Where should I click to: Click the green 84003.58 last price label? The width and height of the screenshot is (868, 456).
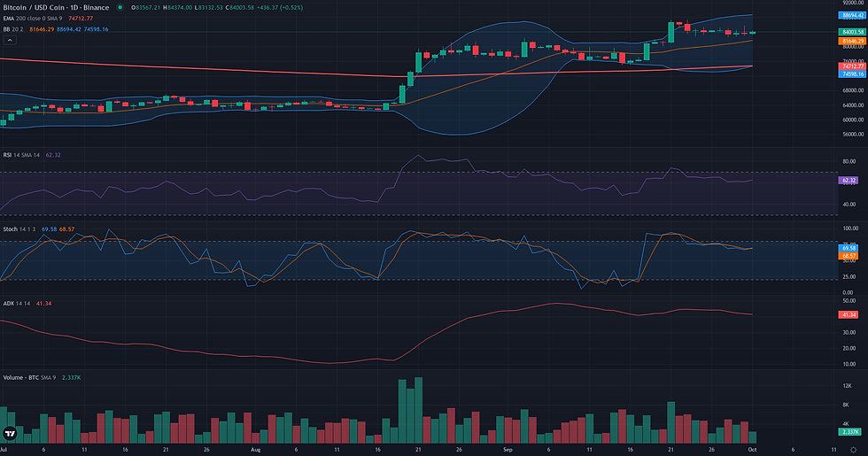(x=852, y=32)
